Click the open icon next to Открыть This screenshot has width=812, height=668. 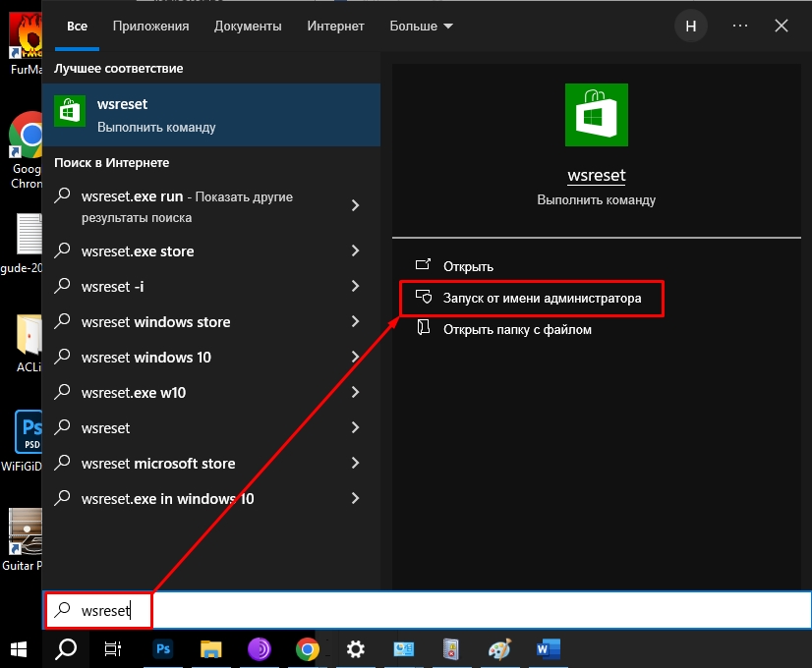point(423,265)
